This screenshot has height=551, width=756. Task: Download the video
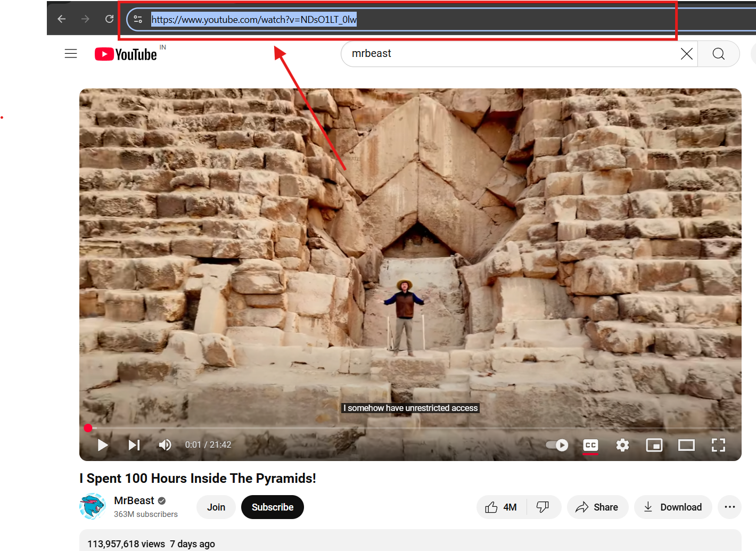673,507
